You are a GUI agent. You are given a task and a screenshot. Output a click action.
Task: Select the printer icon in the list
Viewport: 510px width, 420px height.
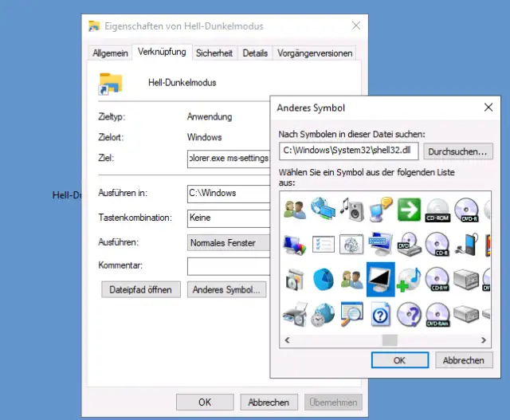294,313
